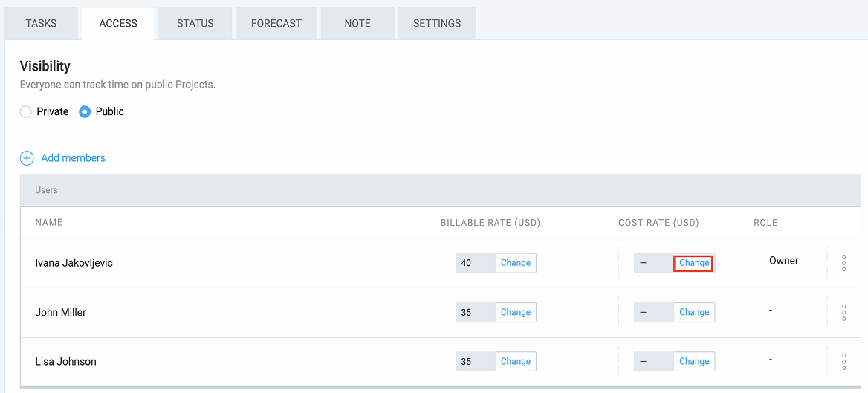Open the STATUS tab

coord(195,24)
